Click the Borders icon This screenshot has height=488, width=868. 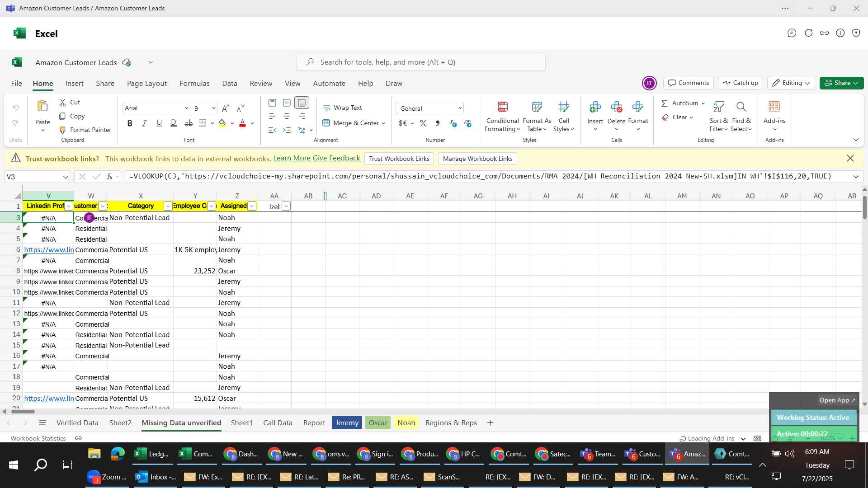203,123
